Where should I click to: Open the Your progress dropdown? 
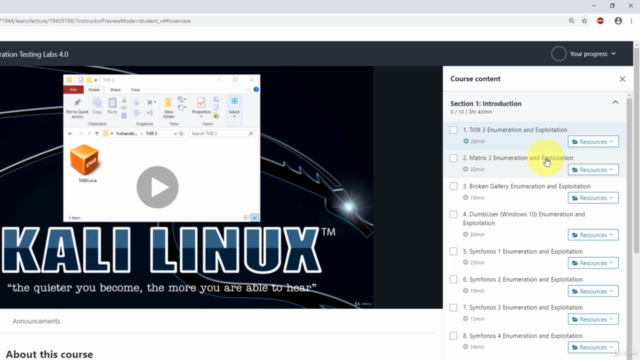[x=592, y=54]
